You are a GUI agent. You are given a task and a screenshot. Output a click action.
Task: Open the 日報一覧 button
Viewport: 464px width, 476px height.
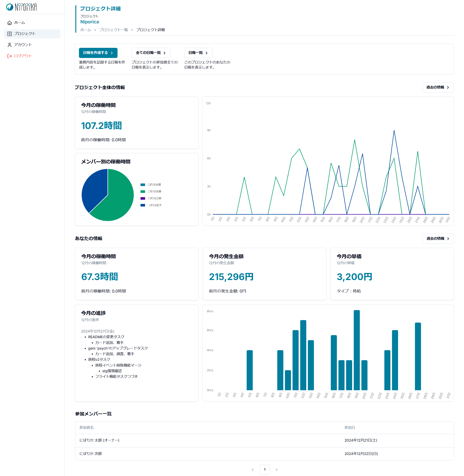(198, 53)
